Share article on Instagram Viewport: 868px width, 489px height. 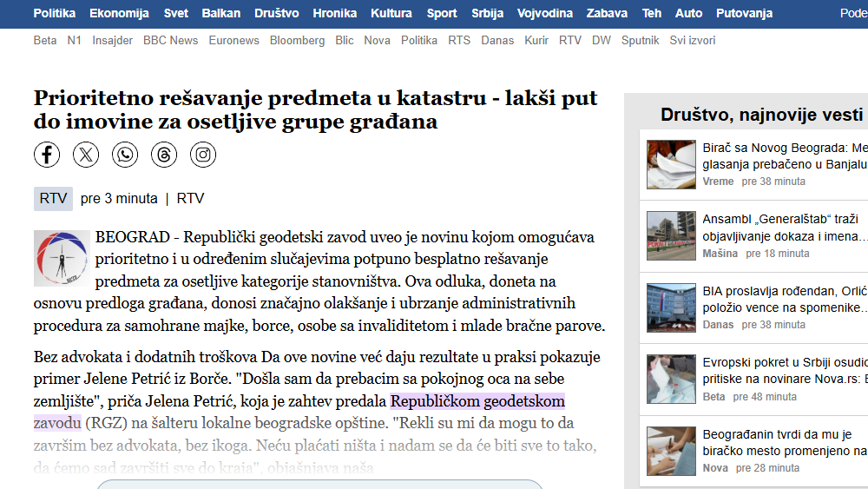click(203, 155)
